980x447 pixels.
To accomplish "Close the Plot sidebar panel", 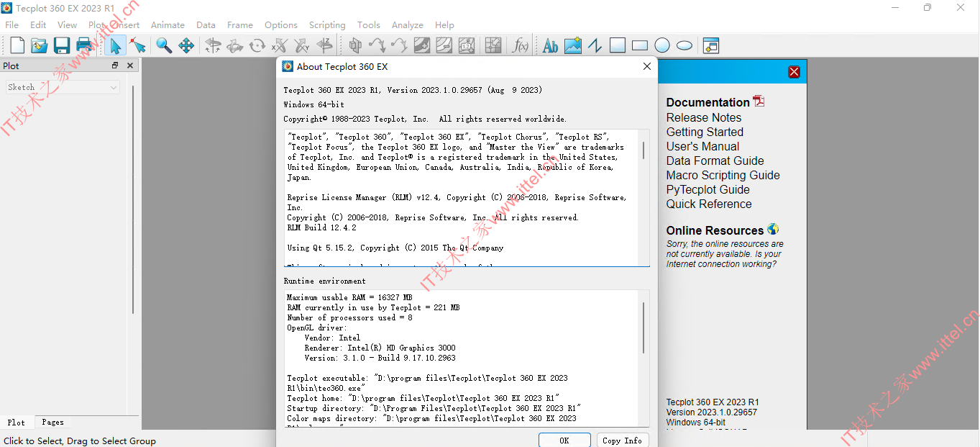I will tap(130, 66).
